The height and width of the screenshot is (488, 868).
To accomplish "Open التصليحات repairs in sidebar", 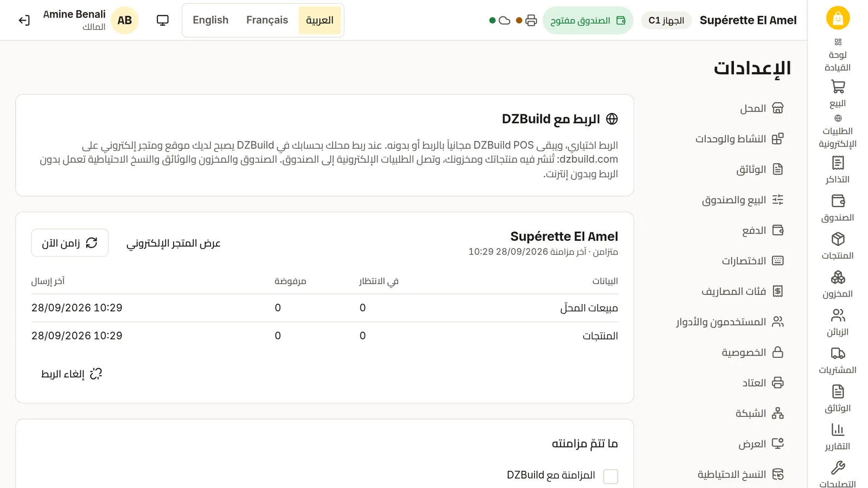I will point(838,474).
